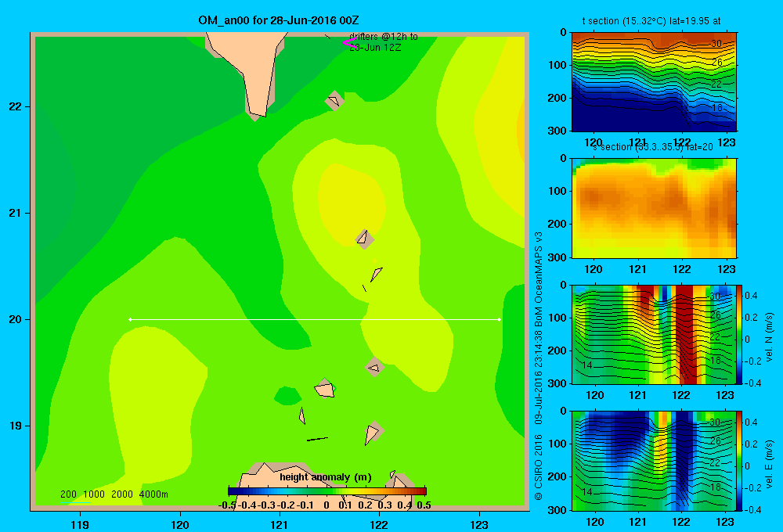Select the left endpoint of the white section line

click(x=130, y=319)
